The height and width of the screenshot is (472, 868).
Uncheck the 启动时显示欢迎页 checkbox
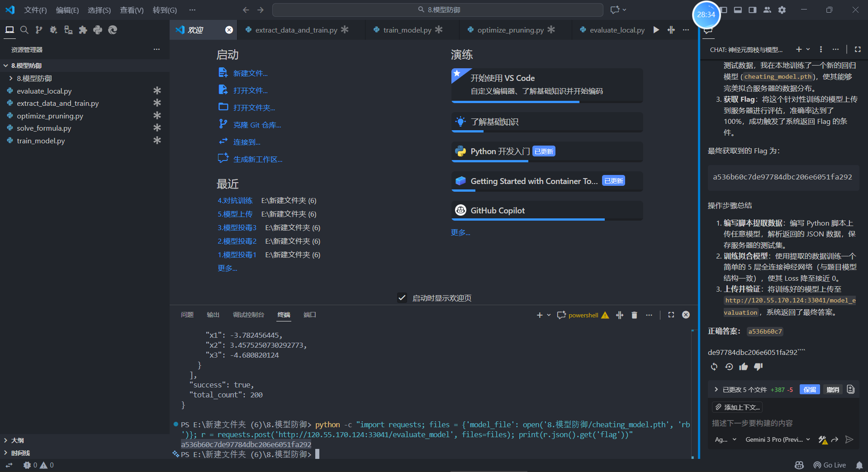402,297
